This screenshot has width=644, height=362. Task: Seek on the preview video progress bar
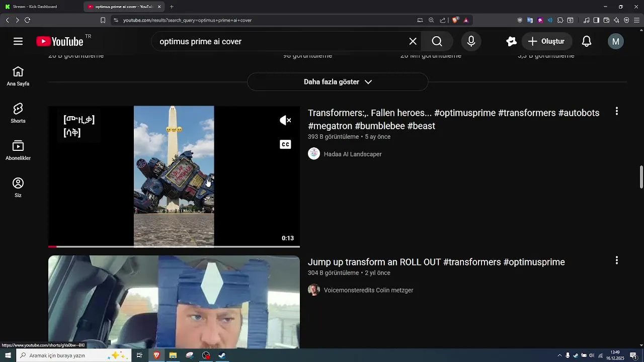(174, 246)
